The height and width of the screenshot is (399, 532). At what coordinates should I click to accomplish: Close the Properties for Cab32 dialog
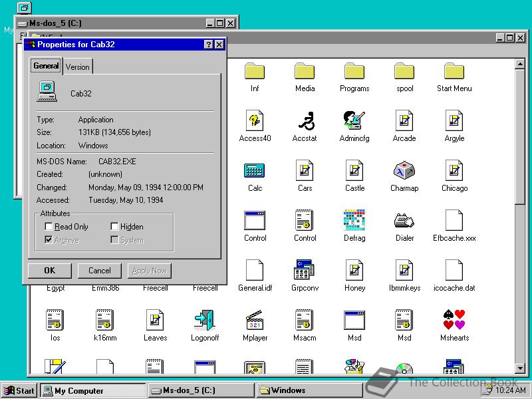pyautogui.click(x=219, y=45)
